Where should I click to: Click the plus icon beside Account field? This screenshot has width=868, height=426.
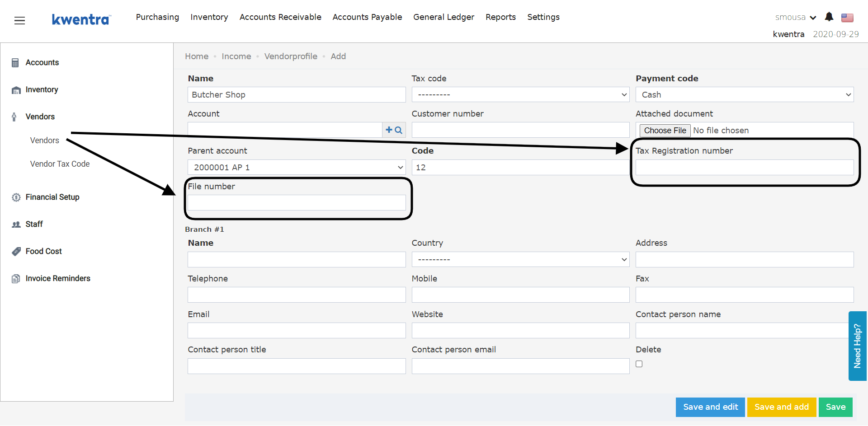point(389,130)
